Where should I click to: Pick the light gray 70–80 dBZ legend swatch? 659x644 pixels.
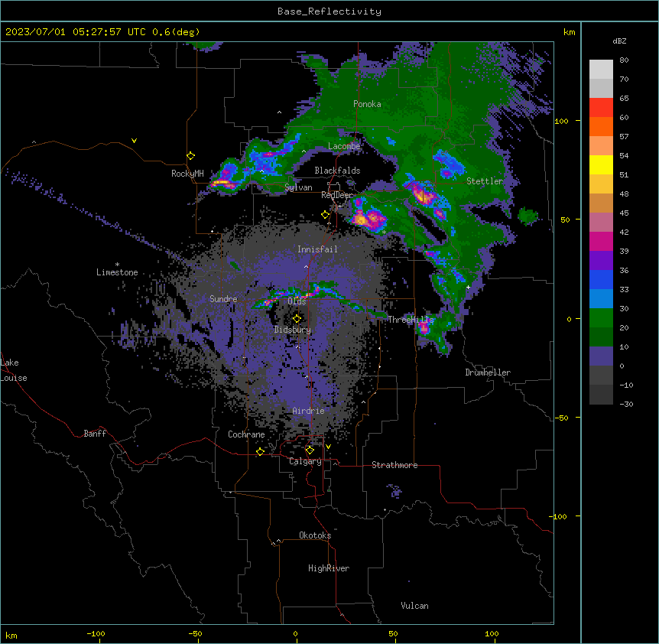(x=601, y=70)
